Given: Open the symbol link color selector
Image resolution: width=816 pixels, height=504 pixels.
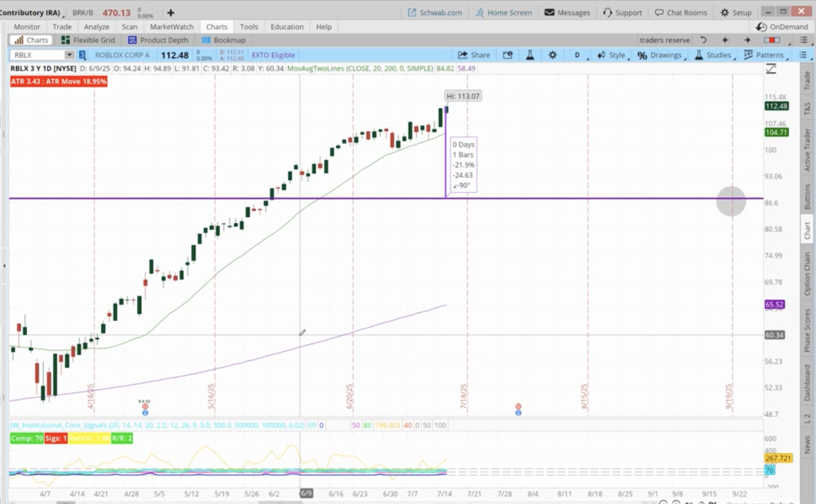Looking at the screenshot, I should 83,55.
